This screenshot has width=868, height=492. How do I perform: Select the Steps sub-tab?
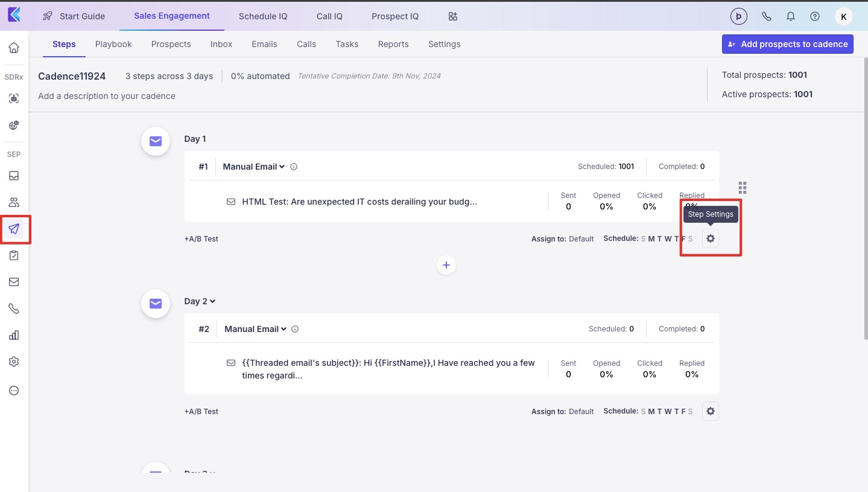click(64, 44)
